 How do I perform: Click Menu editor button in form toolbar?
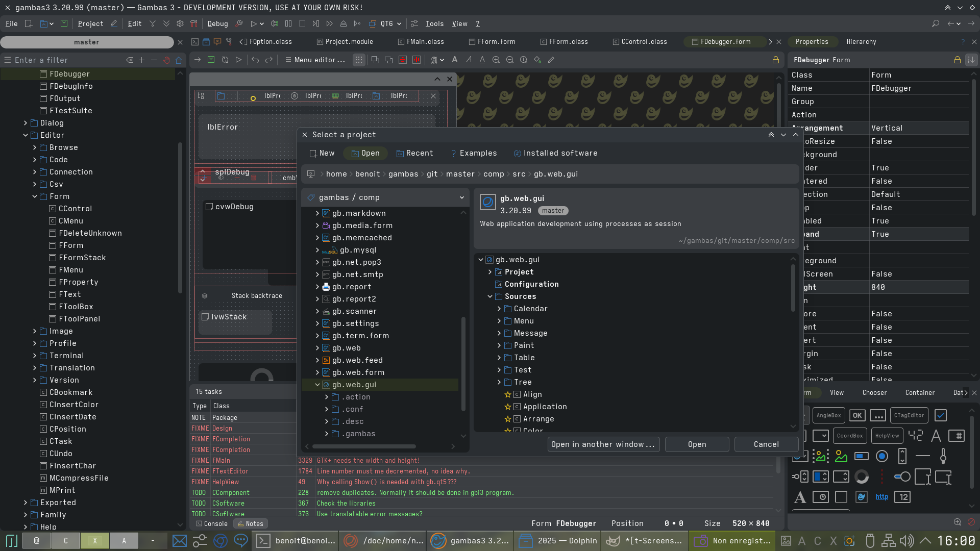315,60
